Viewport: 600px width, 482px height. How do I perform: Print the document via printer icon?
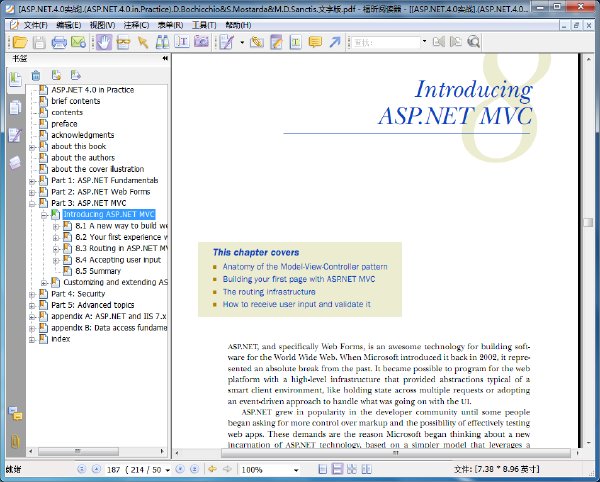(59, 42)
